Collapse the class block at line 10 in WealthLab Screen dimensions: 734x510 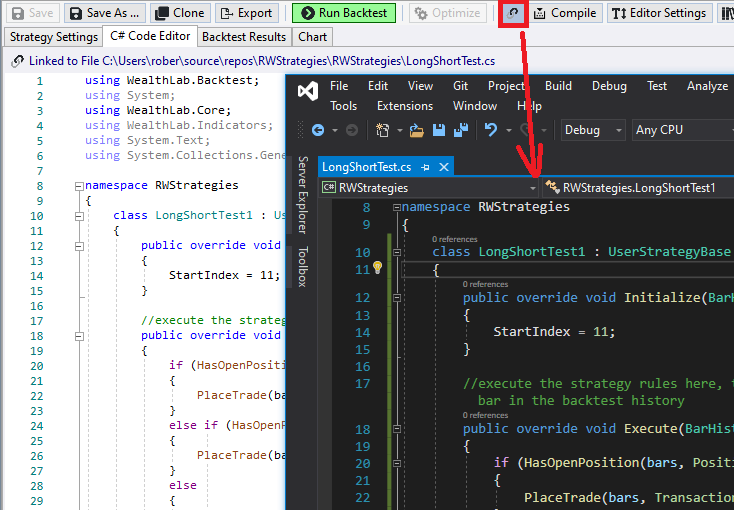(79, 216)
